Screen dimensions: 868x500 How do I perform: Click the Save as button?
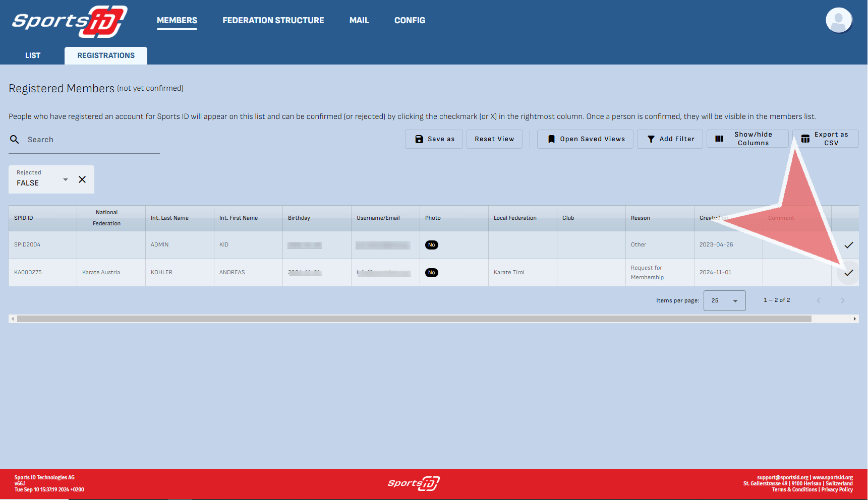tap(434, 139)
